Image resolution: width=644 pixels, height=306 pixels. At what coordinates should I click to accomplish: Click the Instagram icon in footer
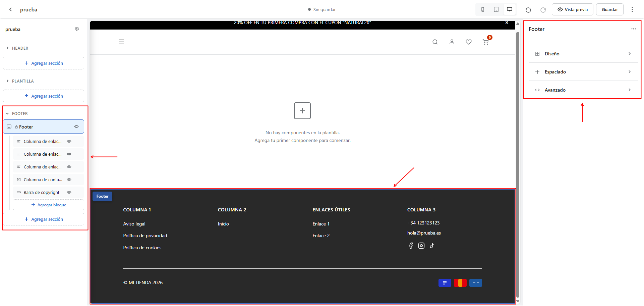coord(421,246)
